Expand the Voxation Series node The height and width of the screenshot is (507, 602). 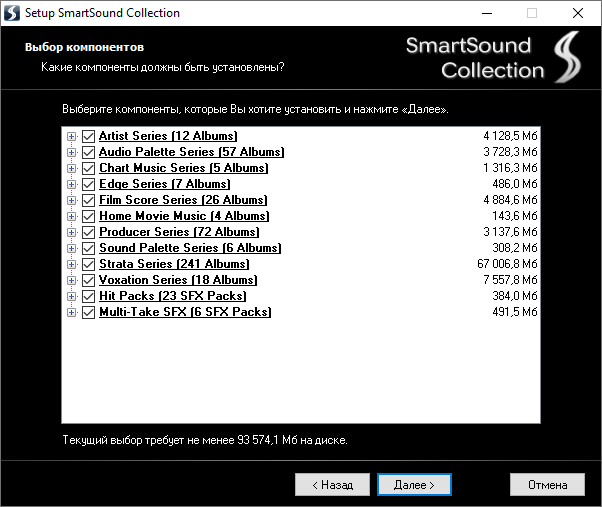[71, 280]
